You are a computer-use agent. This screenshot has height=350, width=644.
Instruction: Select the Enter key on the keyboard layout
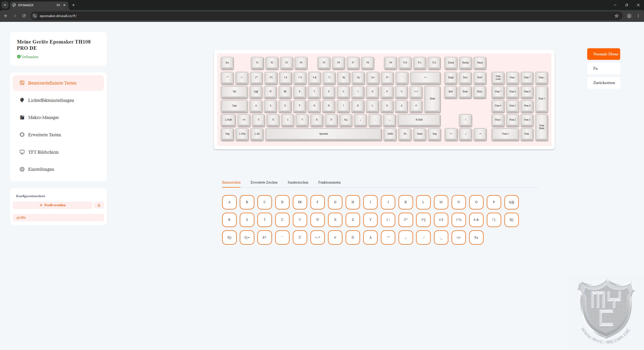click(432, 99)
